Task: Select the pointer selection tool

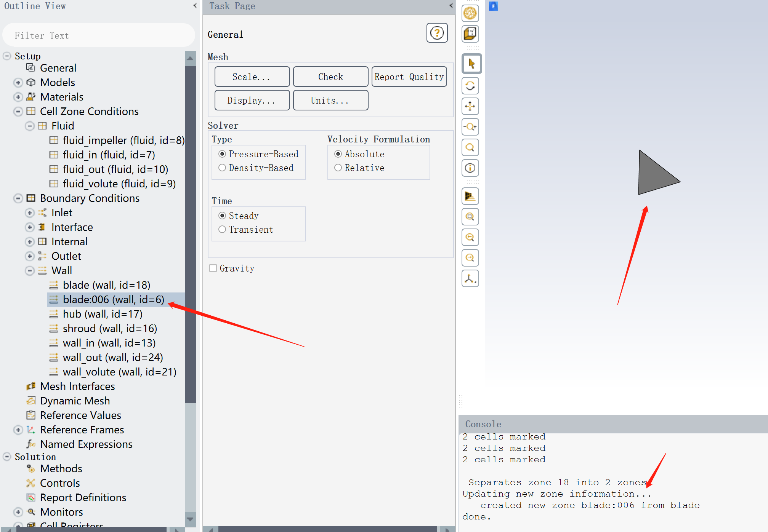Action: click(471, 64)
